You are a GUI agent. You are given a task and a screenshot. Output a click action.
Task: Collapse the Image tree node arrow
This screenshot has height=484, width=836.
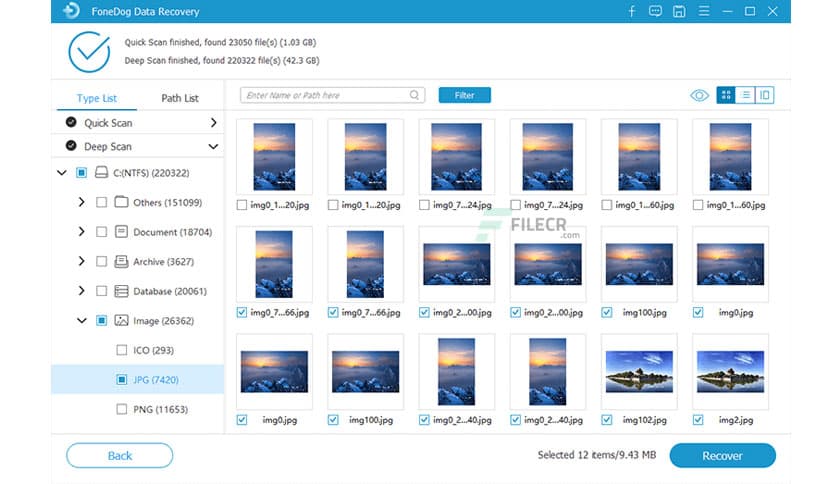click(82, 320)
